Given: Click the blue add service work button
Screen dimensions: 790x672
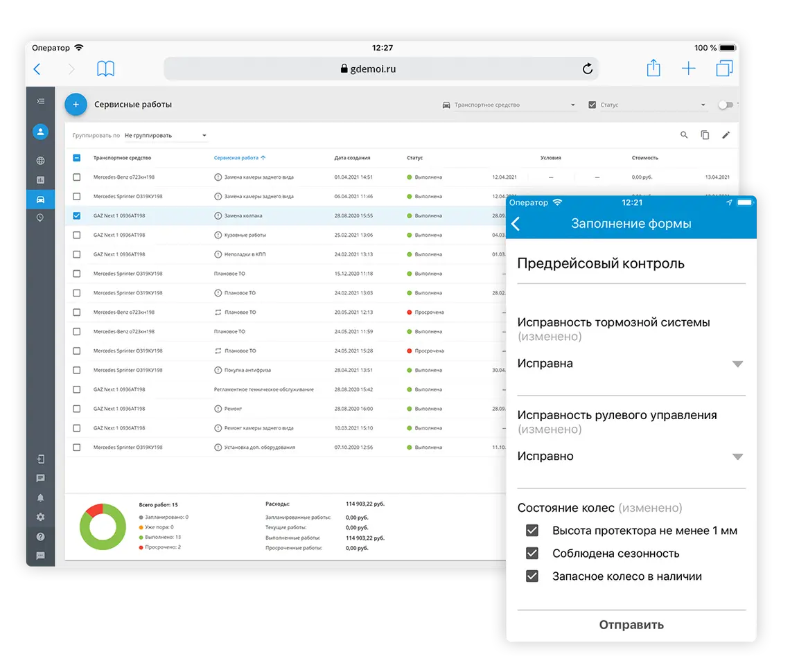Looking at the screenshot, I should 76,105.
